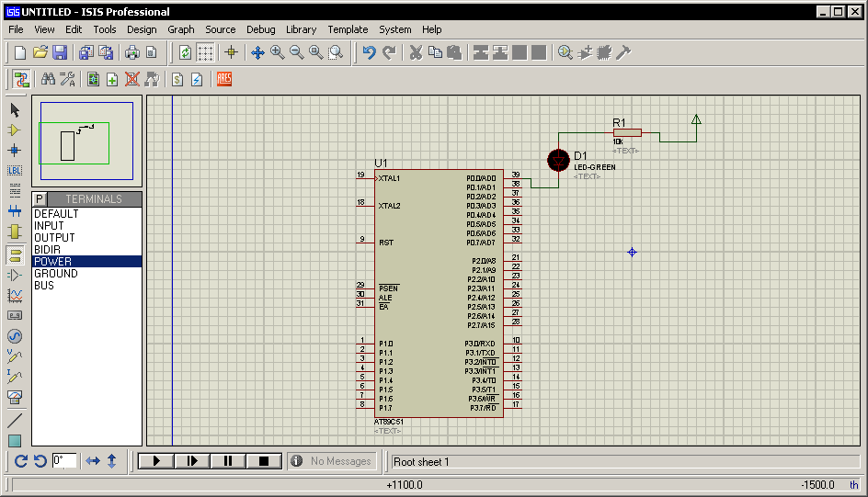Viewport: 868px width, 497px height.
Task: Zoom out of the schematic
Action: [297, 52]
